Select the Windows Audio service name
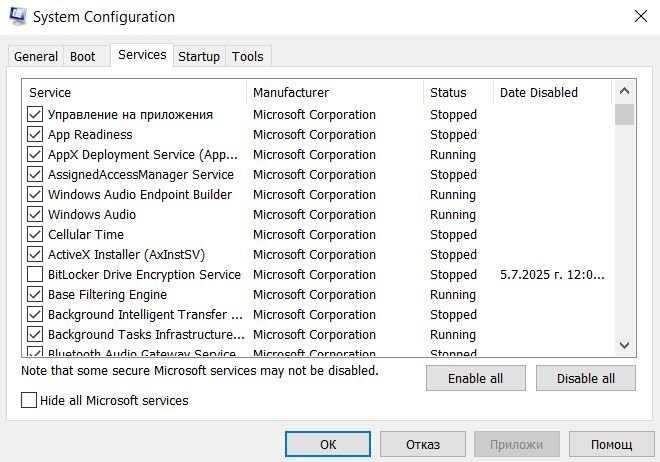Viewport: 660px width, 462px height. (92, 215)
